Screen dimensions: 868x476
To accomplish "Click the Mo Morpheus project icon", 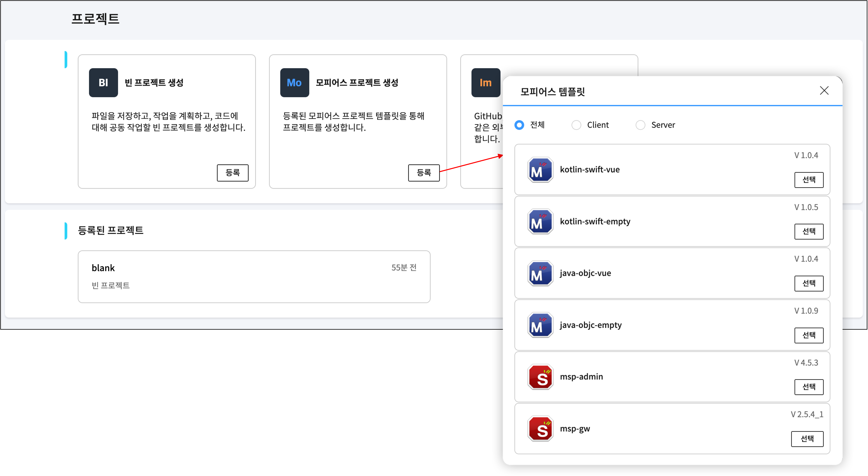I will [295, 83].
